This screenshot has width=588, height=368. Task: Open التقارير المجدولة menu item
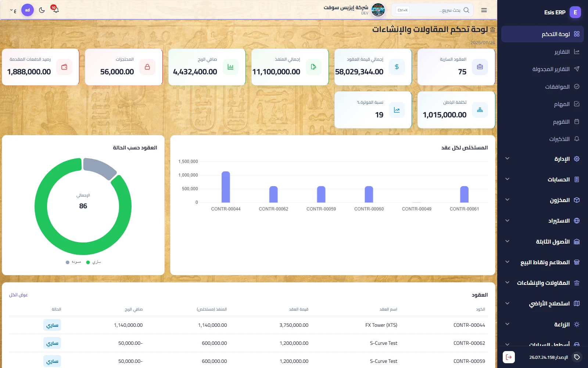(x=542, y=69)
